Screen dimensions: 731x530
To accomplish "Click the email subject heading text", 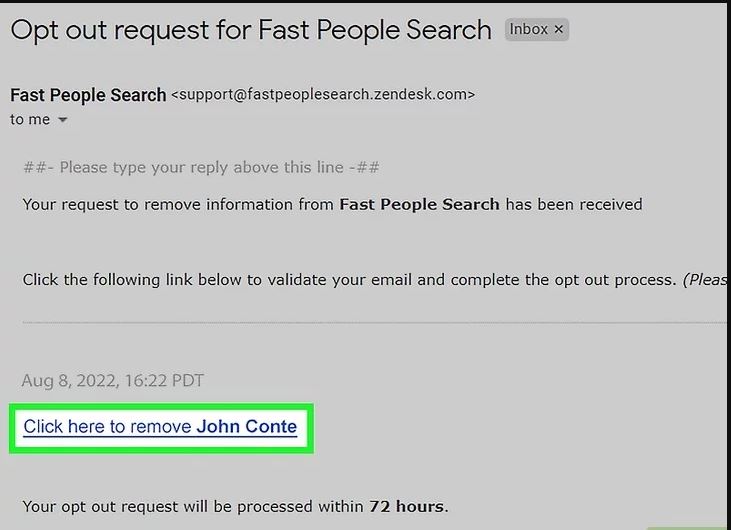I will [x=251, y=30].
